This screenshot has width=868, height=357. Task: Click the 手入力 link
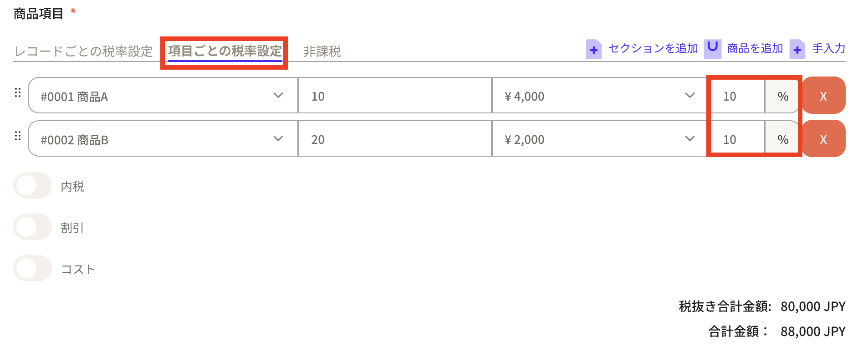(828, 48)
